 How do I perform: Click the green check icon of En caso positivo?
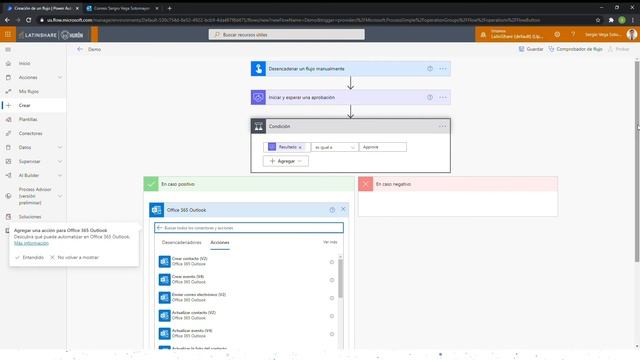tap(151, 184)
